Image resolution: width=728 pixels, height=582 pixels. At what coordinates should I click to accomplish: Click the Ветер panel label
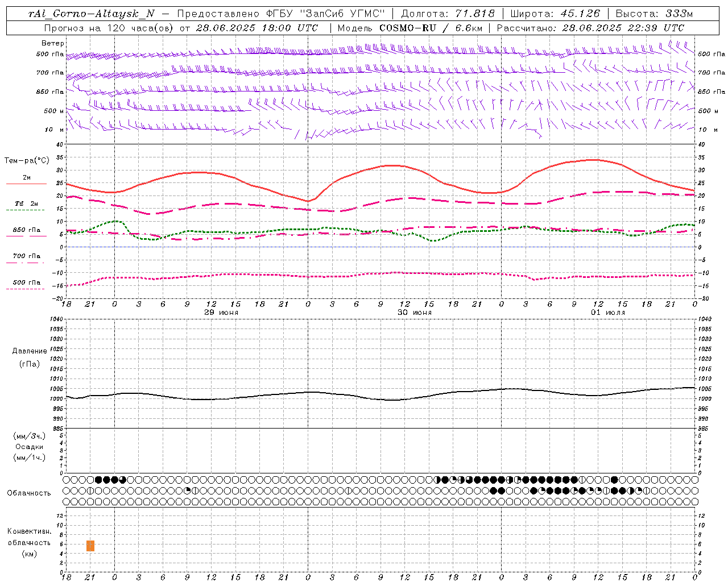point(53,43)
